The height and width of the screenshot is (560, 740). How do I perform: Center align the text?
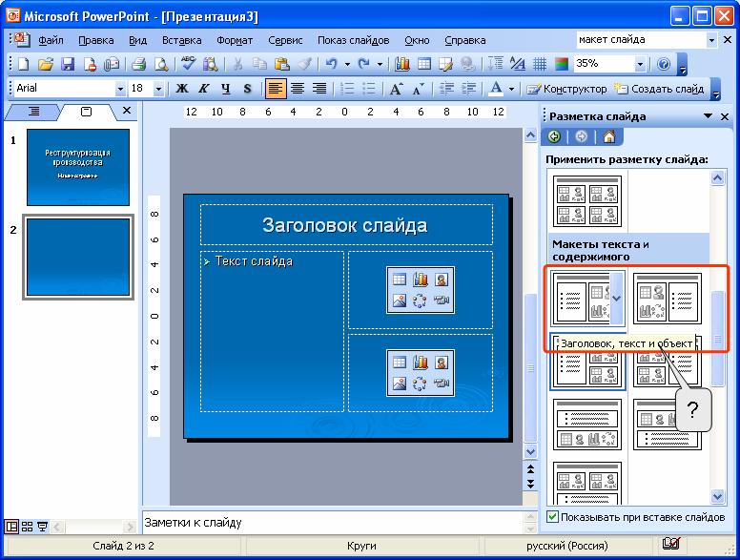click(x=298, y=89)
